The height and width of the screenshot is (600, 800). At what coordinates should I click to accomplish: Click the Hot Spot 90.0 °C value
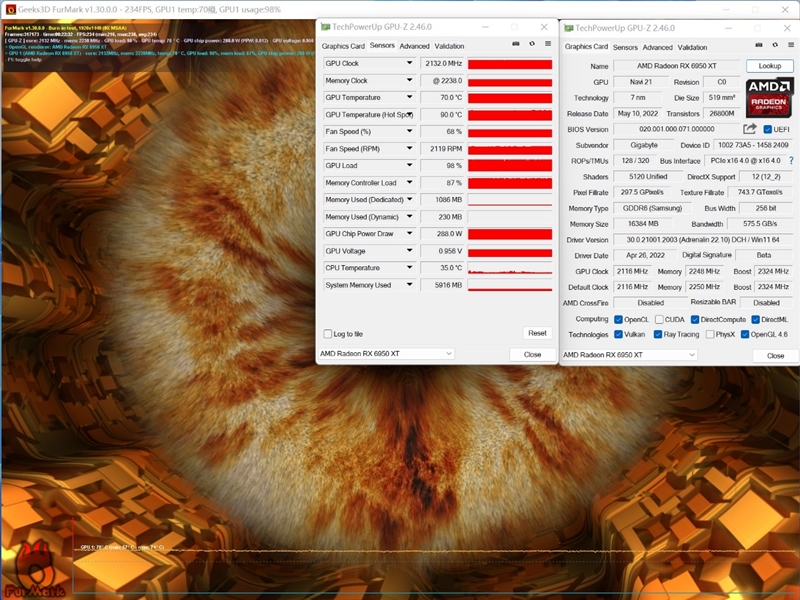click(x=442, y=114)
